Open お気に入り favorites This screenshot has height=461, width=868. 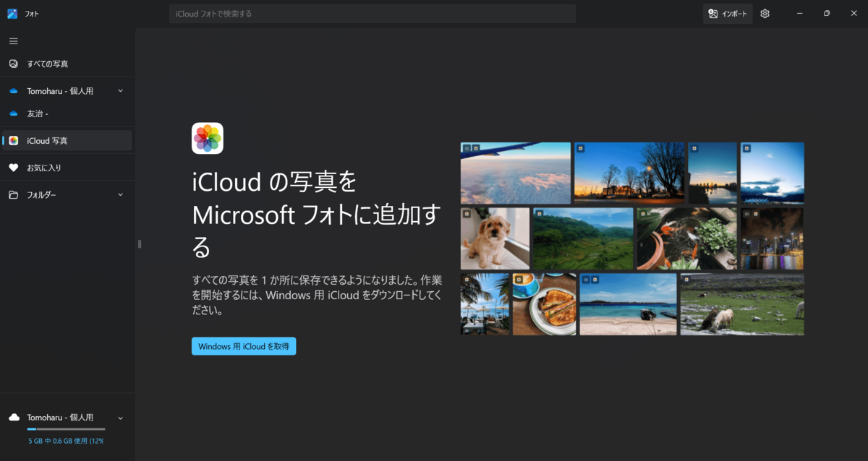pyautogui.click(x=67, y=168)
